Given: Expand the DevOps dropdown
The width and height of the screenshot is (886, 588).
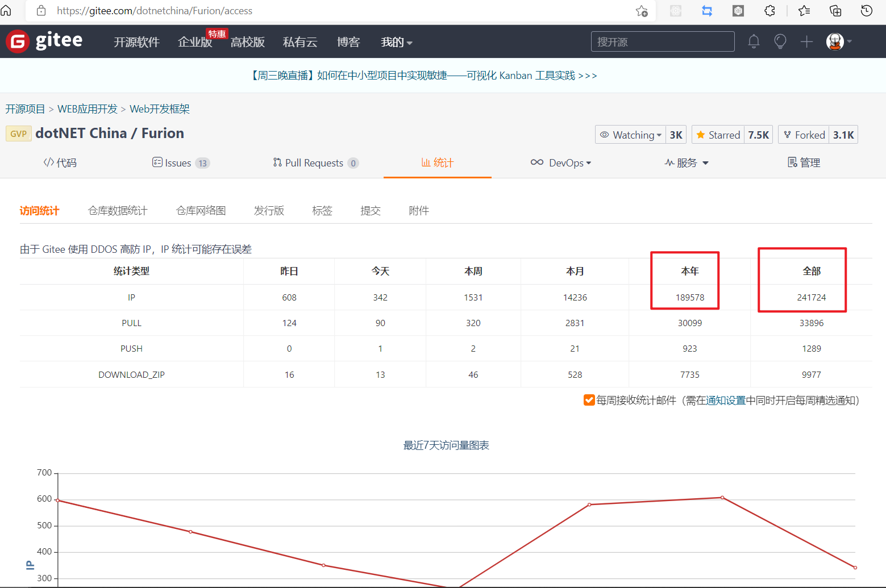Looking at the screenshot, I should click(561, 162).
